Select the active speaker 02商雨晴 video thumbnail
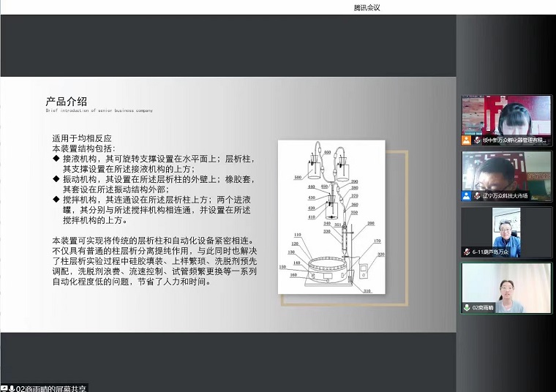 tap(506, 288)
